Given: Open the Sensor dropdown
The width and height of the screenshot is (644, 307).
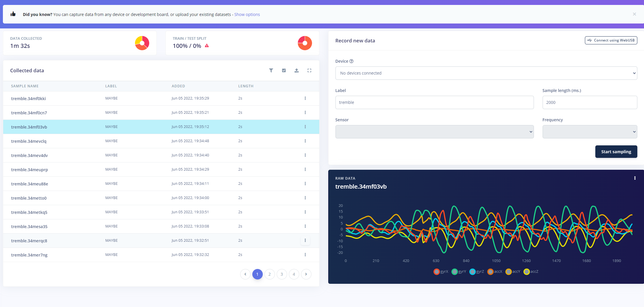Looking at the screenshot, I should pos(435,132).
